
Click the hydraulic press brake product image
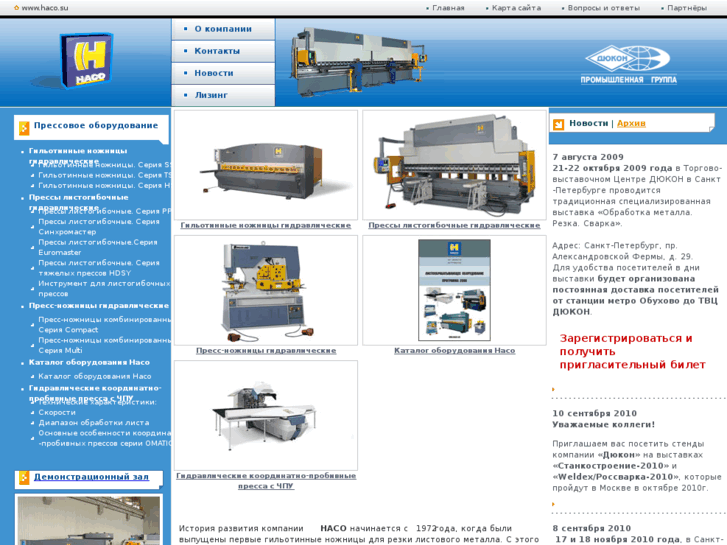point(454,165)
